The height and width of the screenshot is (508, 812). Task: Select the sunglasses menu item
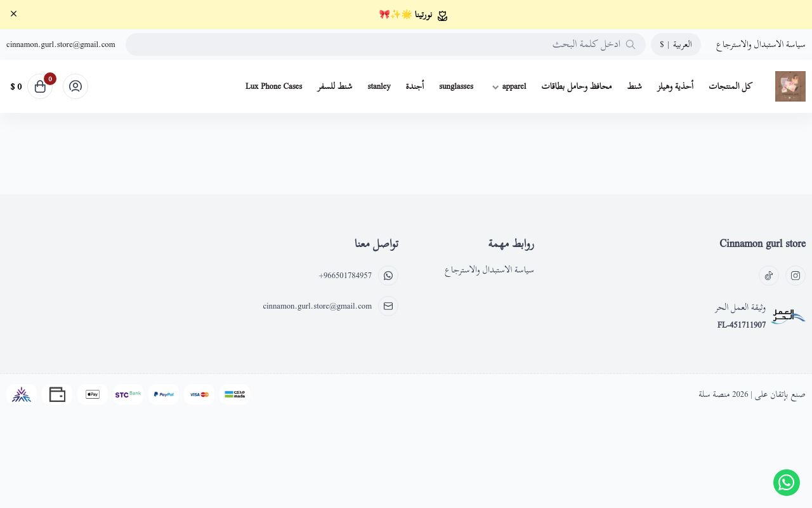coord(456,86)
